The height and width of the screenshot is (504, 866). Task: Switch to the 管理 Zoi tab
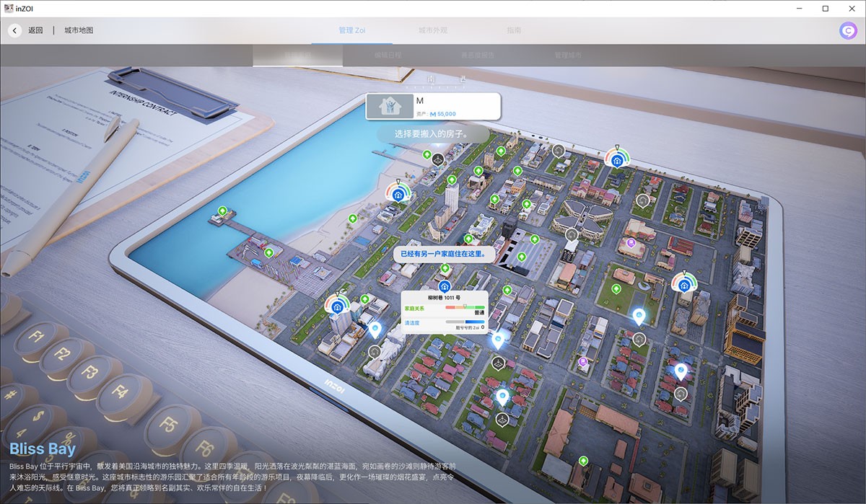click(x=351, y=30)
